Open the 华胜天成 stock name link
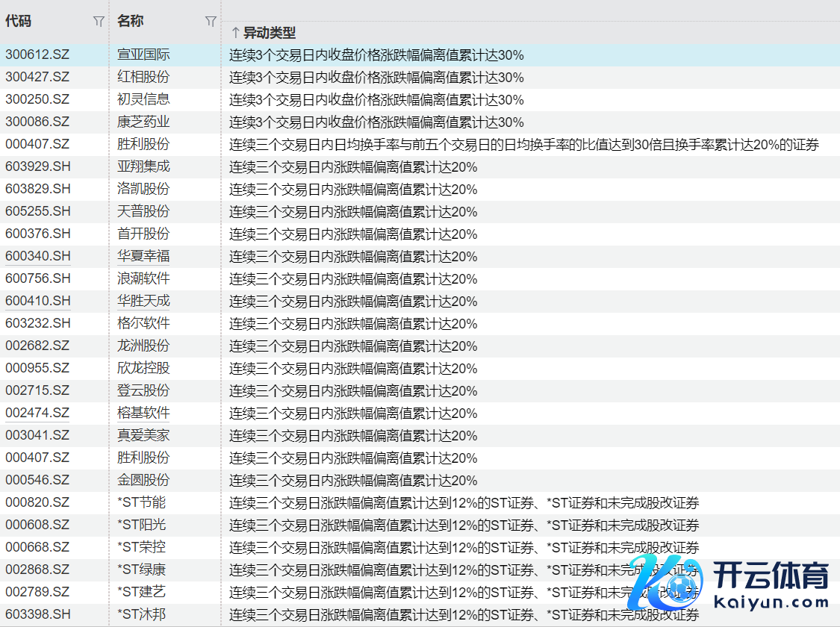Screen dimensions: 840x627 (x=143, y=301)
